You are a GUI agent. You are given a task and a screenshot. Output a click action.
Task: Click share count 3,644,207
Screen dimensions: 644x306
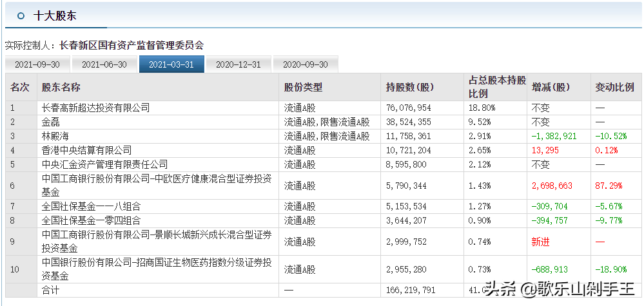[x=406, y=221]
